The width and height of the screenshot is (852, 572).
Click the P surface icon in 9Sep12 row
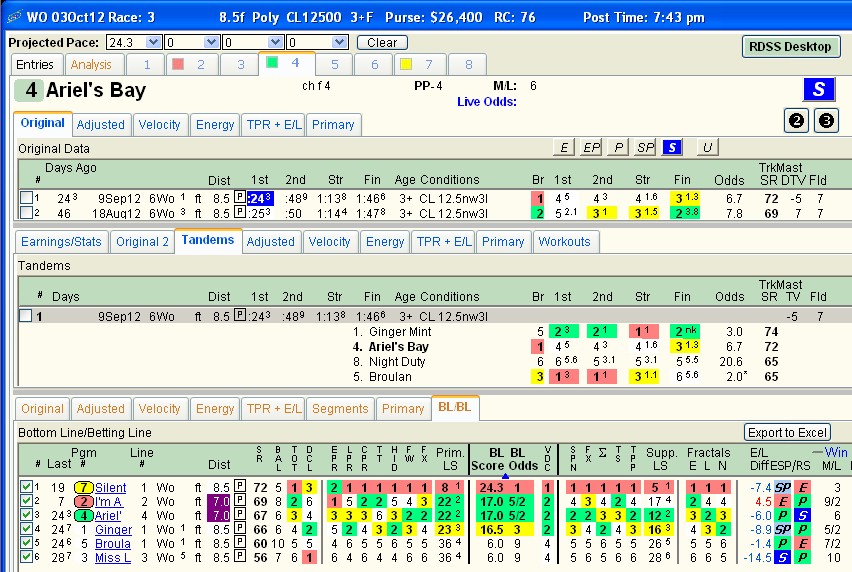[x=240, y=197]
